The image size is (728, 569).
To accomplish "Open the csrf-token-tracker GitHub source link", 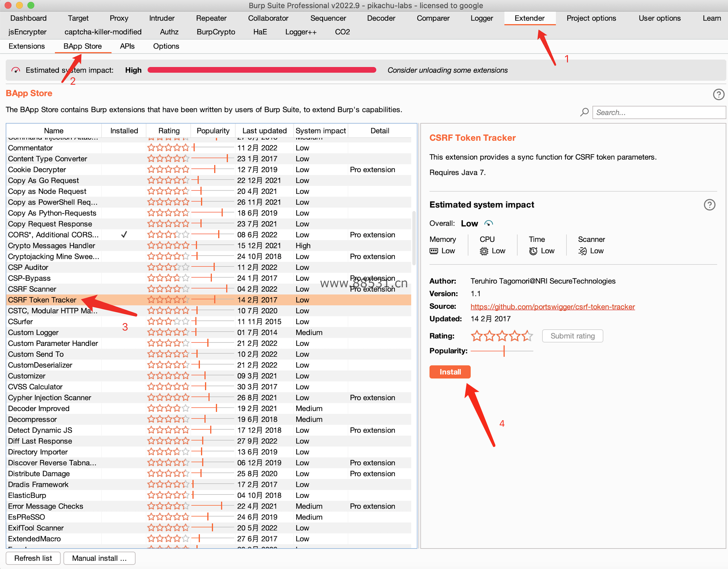I will (552, 306).
